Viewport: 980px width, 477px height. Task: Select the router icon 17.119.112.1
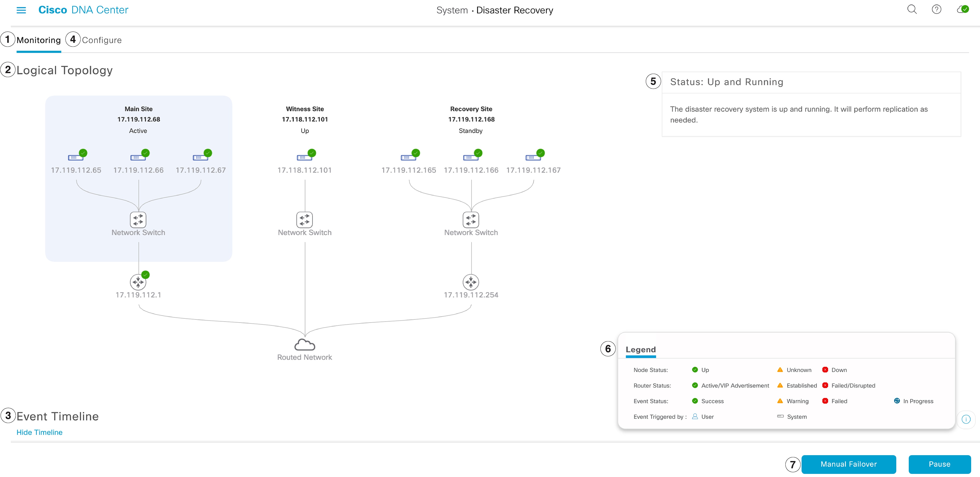138,282
